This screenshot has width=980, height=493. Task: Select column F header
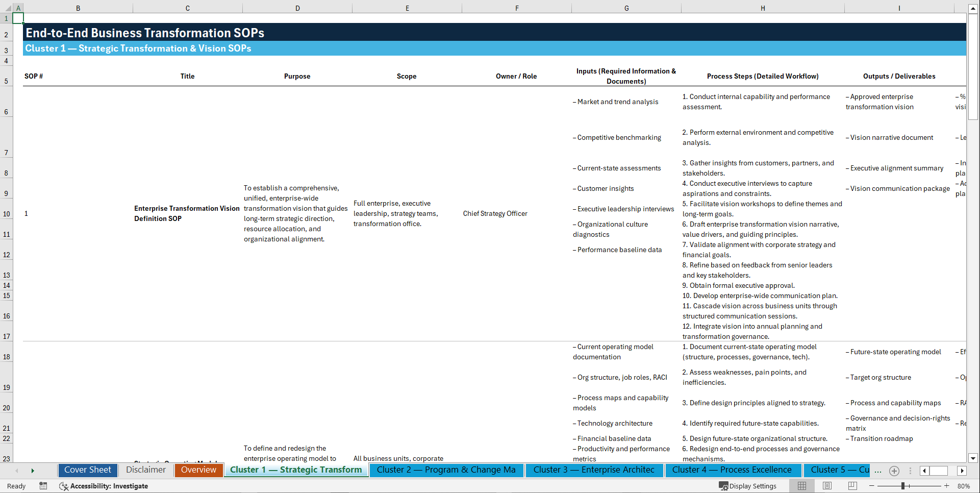pos(517,8)
